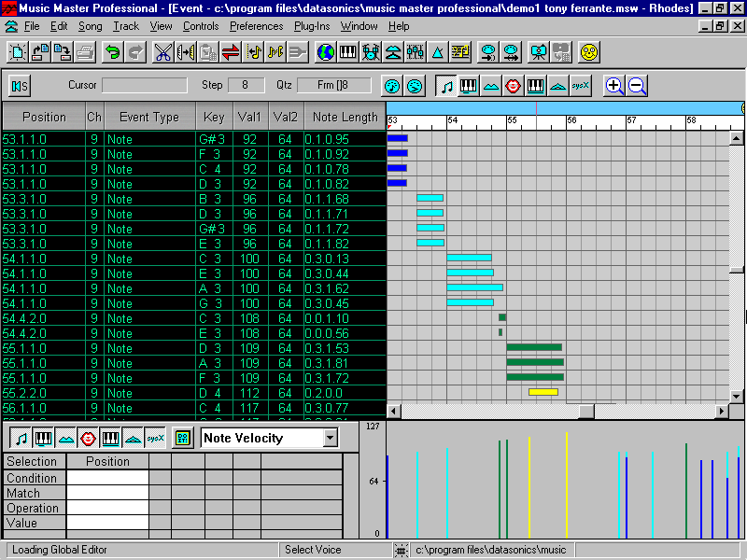Open the yellow score notation icon
This screenshot has width=747, height=560.
pyautogui.click(x=459, y=52)
